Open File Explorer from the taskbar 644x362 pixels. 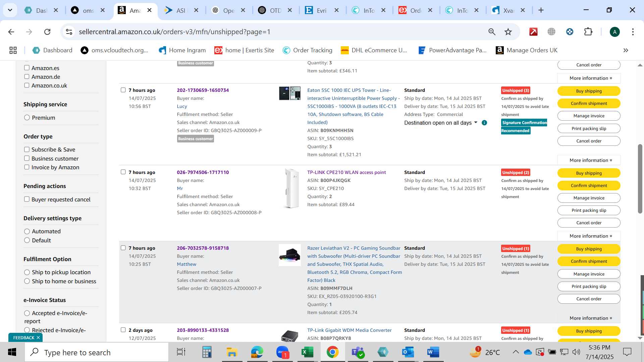pos(232,352)
